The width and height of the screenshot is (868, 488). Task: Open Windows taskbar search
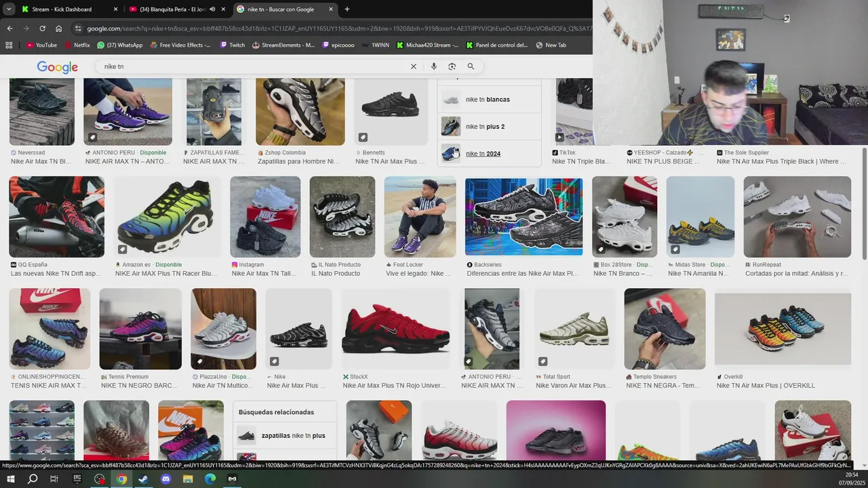(33, 479)
